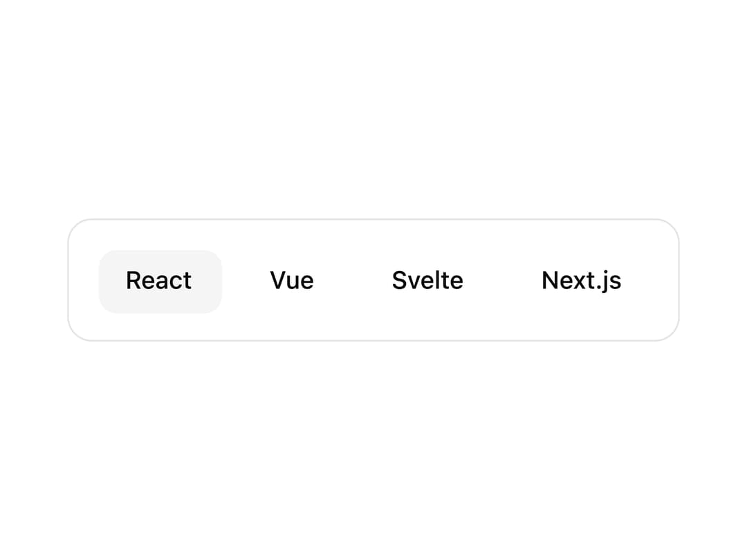This screenshot has height=560, width=747.
Task: Show Svelte framework content
Action: tap(427, 281)
